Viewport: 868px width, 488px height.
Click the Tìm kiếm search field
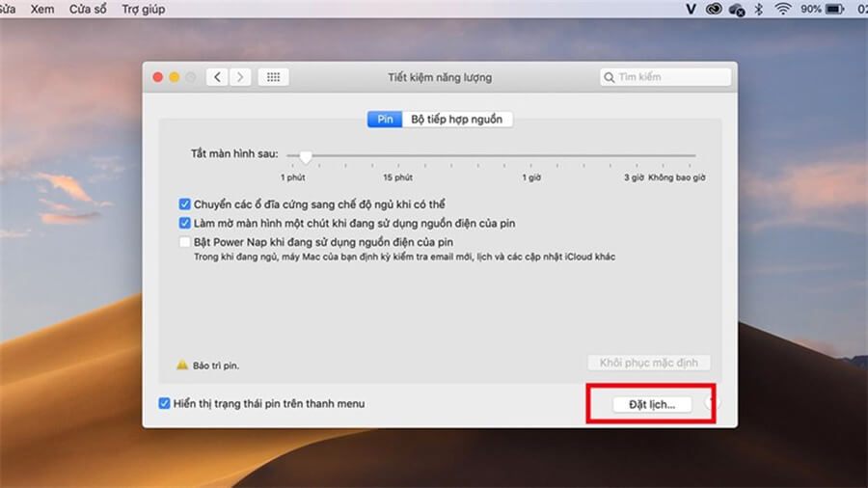click(665, 77)
